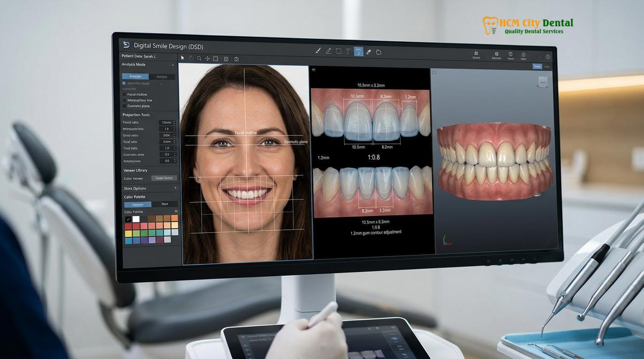Select the hand pan tool
This screenshot has height=359, width=644.
[191, 58]
